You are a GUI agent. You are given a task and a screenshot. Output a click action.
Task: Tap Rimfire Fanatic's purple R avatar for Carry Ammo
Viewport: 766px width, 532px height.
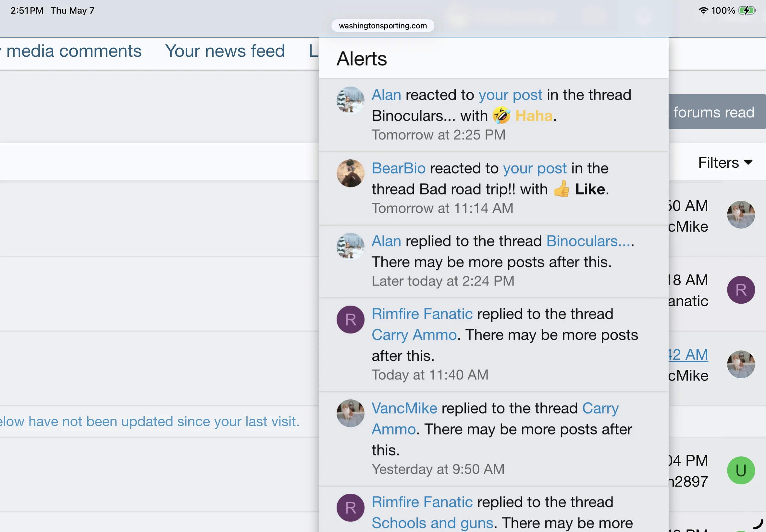coord(350,319)
